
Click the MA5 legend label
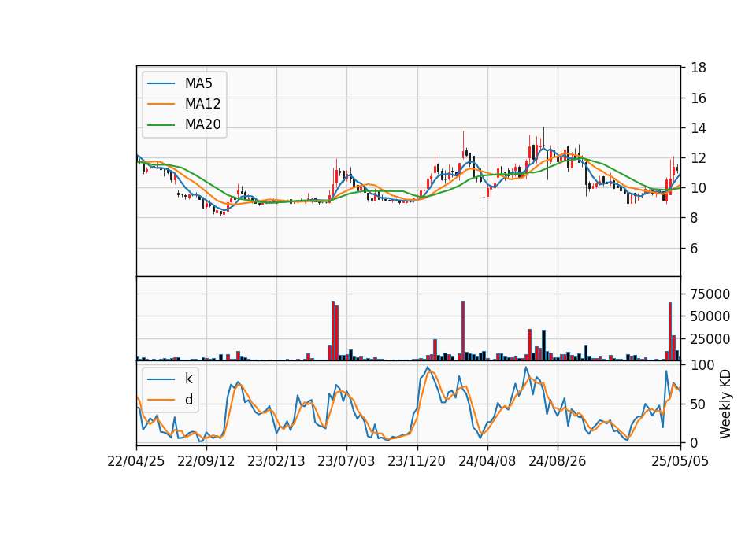click(x=198, y=83)
